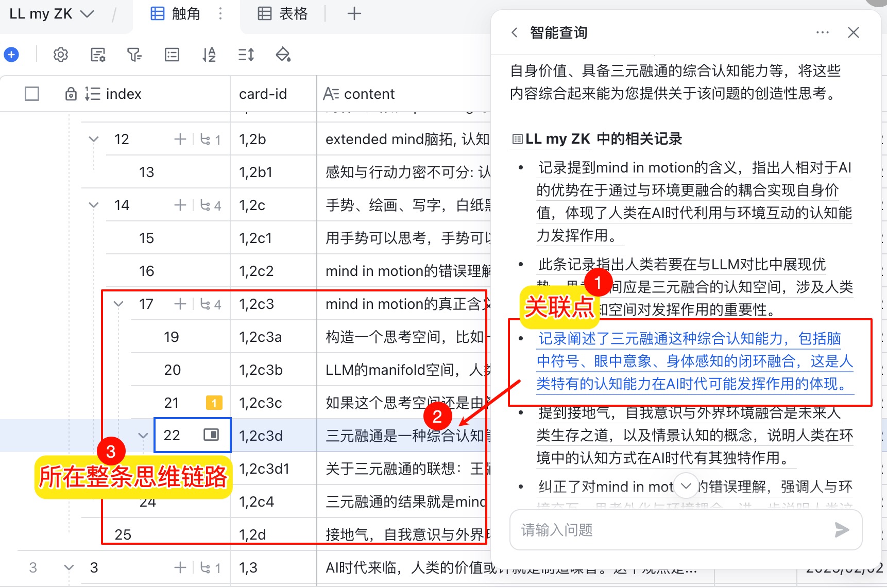Screen dimensions: 887x588
Task: Open the expand-record icon on row 22
Action: click(x=211, y=435)
